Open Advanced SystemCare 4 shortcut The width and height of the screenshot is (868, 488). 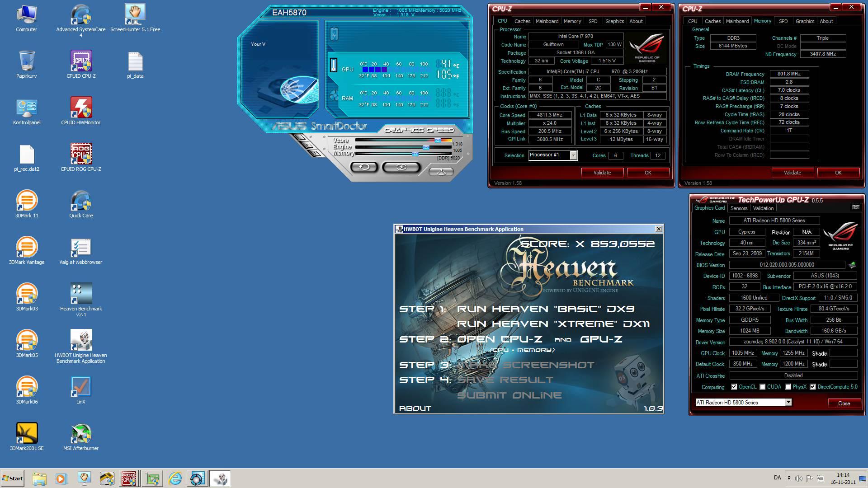(x=81, y=21)
